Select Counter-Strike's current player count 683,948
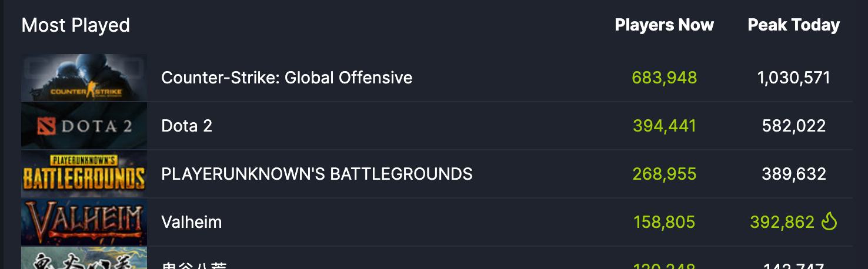868x269 pixels. (x=665, y=78)
